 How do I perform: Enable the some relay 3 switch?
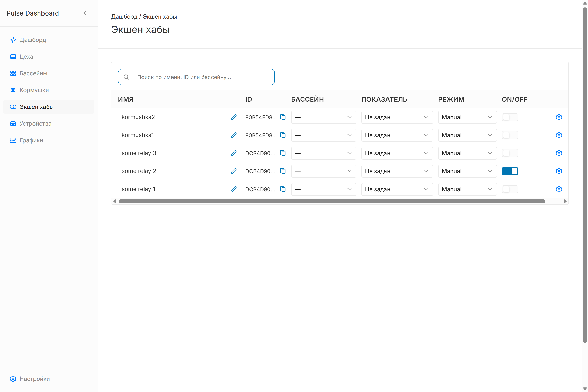pyautogui.click(x=510, y=153)
